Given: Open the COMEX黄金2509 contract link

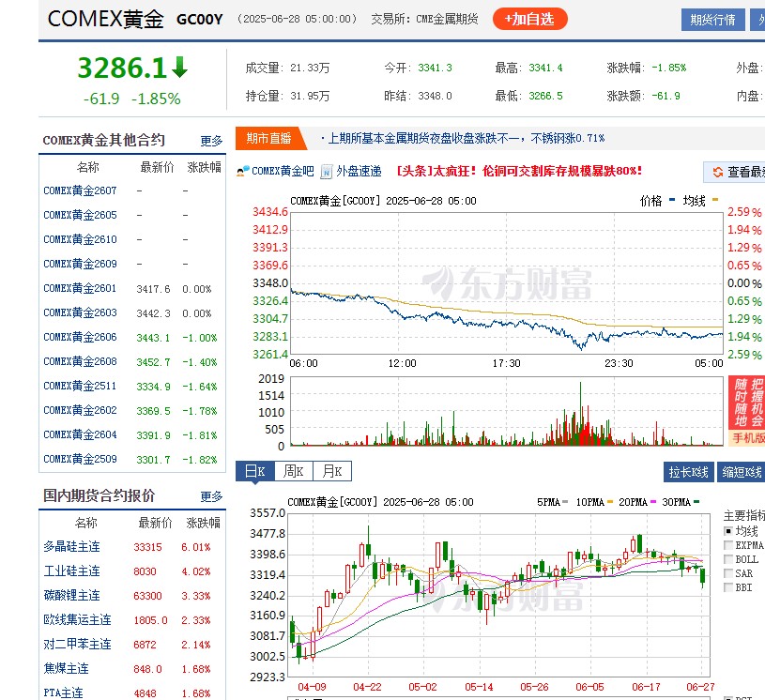Looking at the screenshot, I should tap(80, 459).
